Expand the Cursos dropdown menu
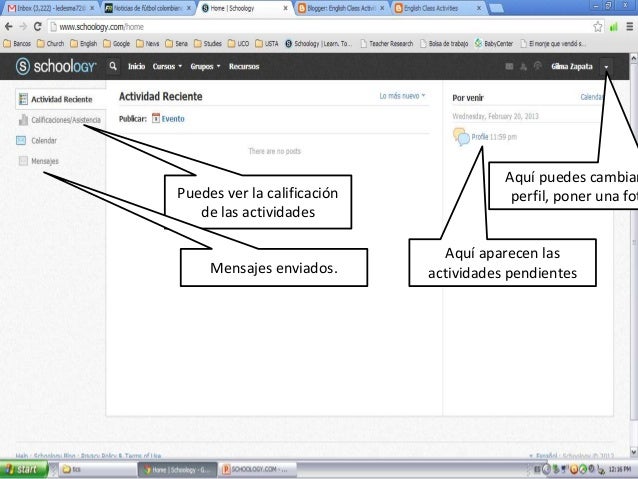Image resolution: width=638 pixels, height=479 pixels. click(167, 66)
